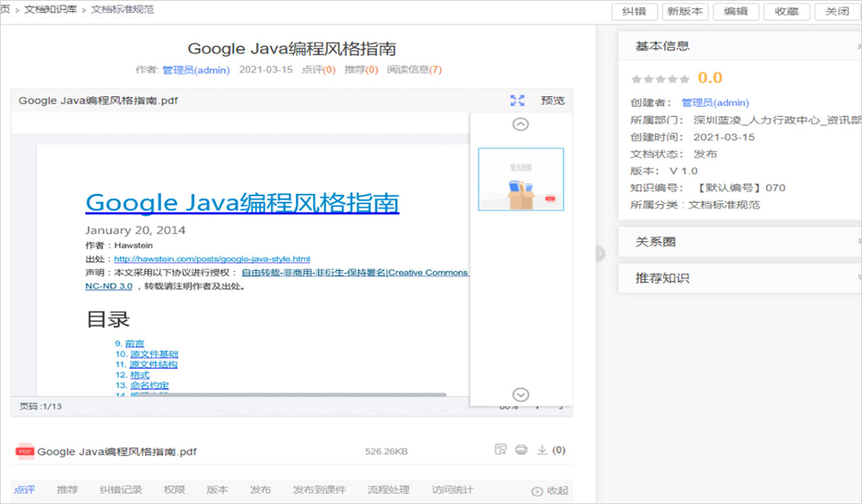The image size is (862, 504).
Task: Switch to the 纠错记录 tab
Action: point(120,490)
